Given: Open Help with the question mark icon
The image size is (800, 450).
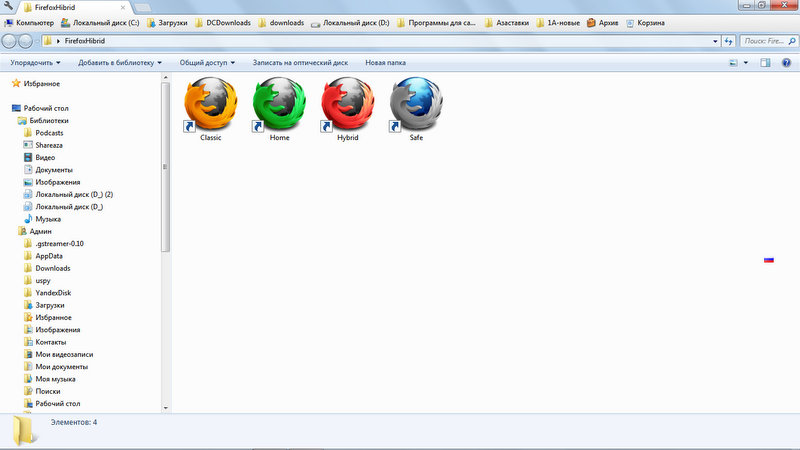Looking at the screenshot, I should coord(786,63).
